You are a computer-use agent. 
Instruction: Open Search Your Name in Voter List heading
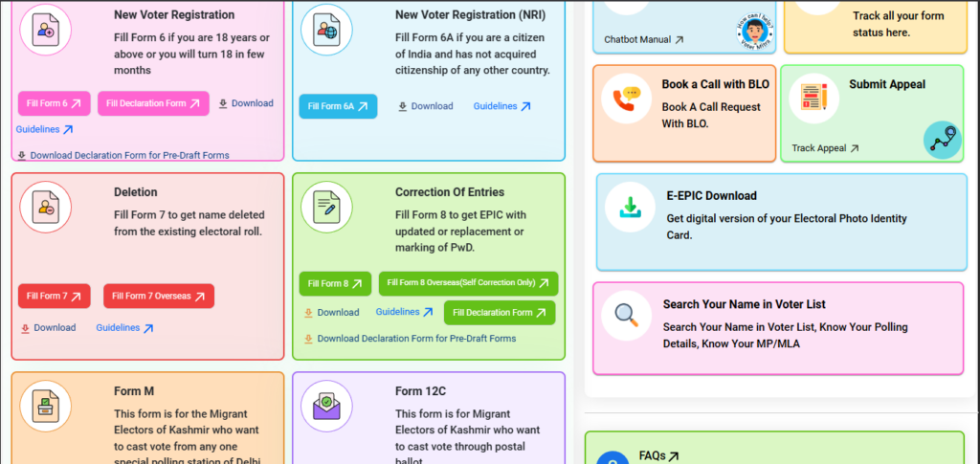pos(745,304)
